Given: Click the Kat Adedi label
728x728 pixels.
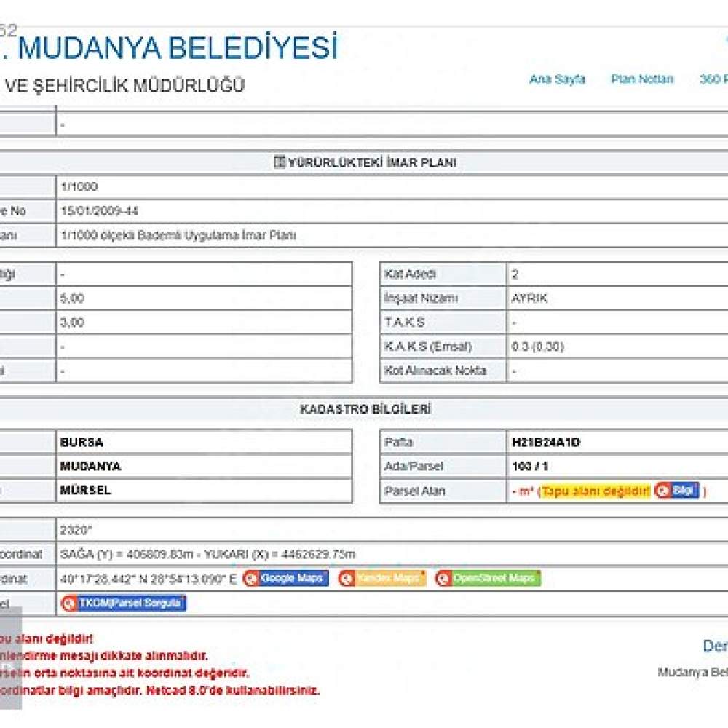Looking at the screenshot, I should coord(410,274).
